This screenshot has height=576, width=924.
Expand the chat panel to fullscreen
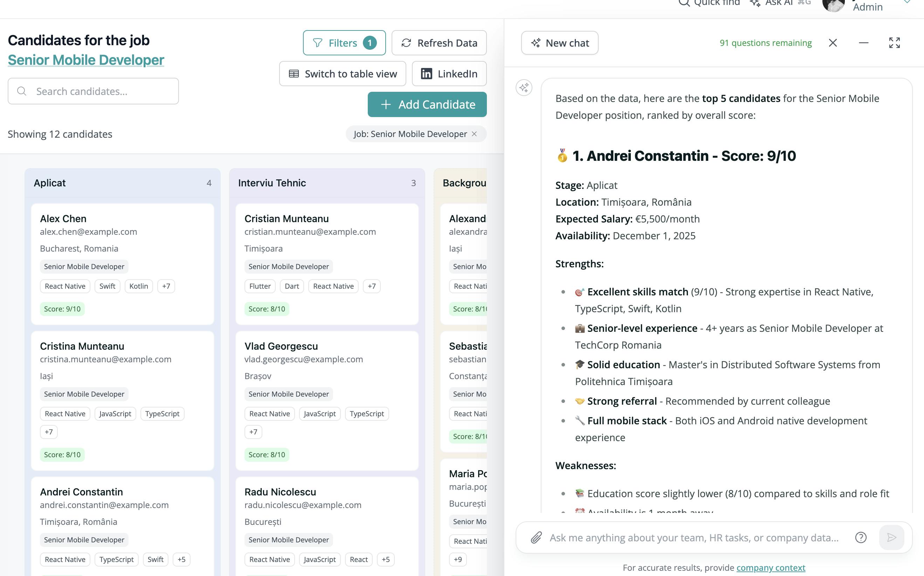[894, 43]
